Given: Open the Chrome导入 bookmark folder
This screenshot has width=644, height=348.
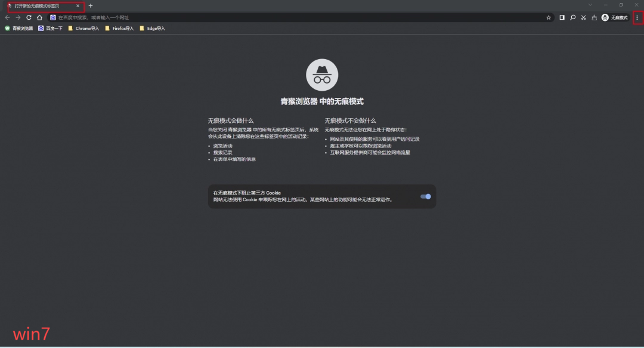Looking at the screenshot, I should 83,29.
